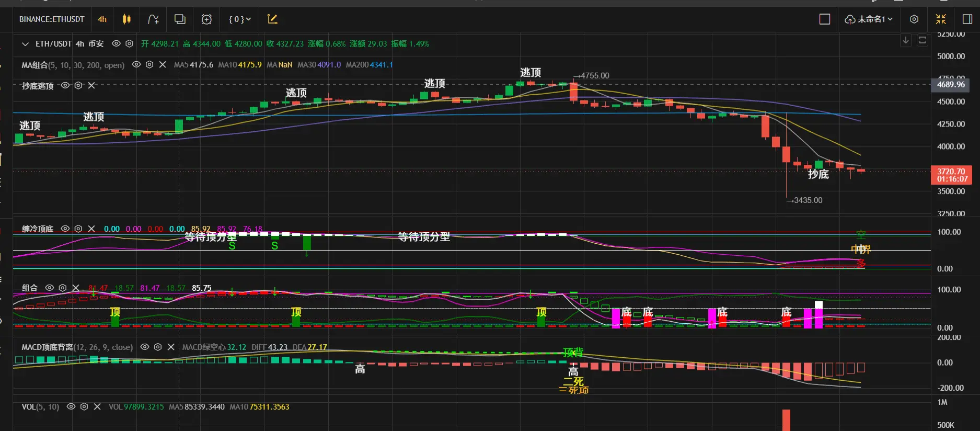Viewport: 980px width, 431px height.
Task: Click the single-square layout icon
Action: [x=825, y=19]
